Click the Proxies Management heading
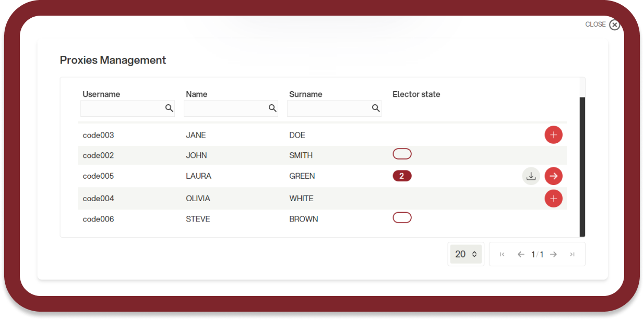Screen dimensions: 644x320 point(113,60)
